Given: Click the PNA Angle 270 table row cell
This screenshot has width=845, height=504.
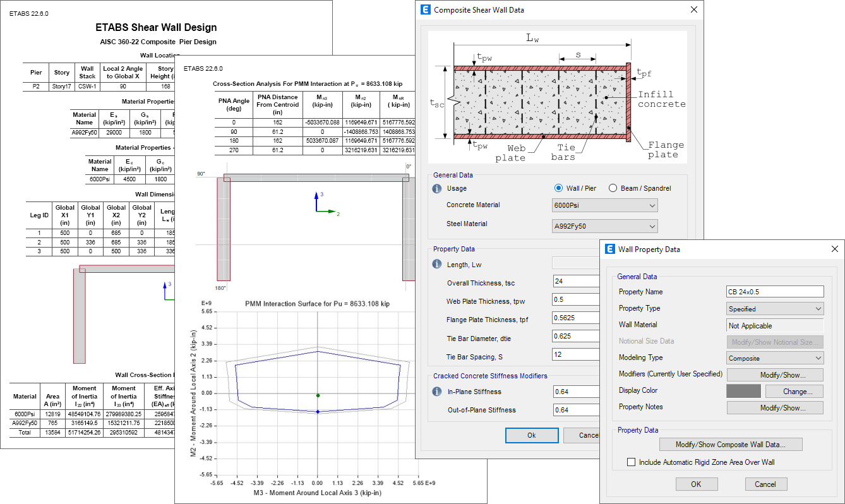Looking at the screenshot, I should pos(233,150).
